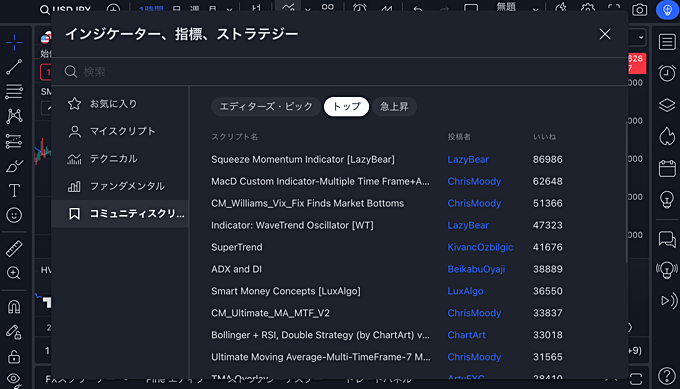The width and height of the screenshot is (680, 389).
Task: Close the indicators dialog
Action: [x=605, y=34]
